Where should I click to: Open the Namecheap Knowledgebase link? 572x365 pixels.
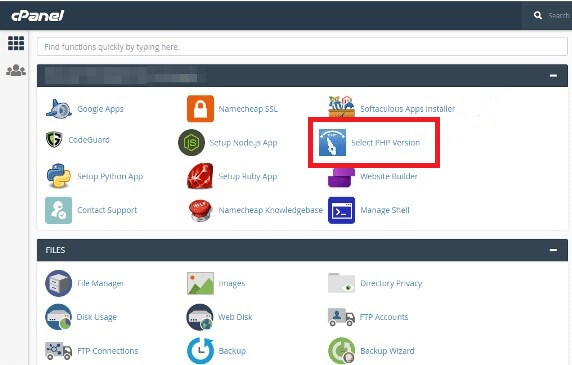270,210
